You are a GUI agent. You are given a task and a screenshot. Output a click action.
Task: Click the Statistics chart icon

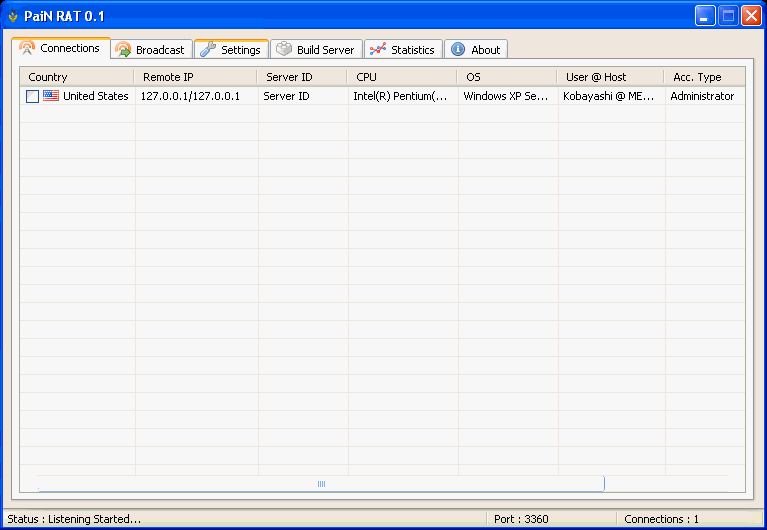pyautogui.click(x=377, y=50)
